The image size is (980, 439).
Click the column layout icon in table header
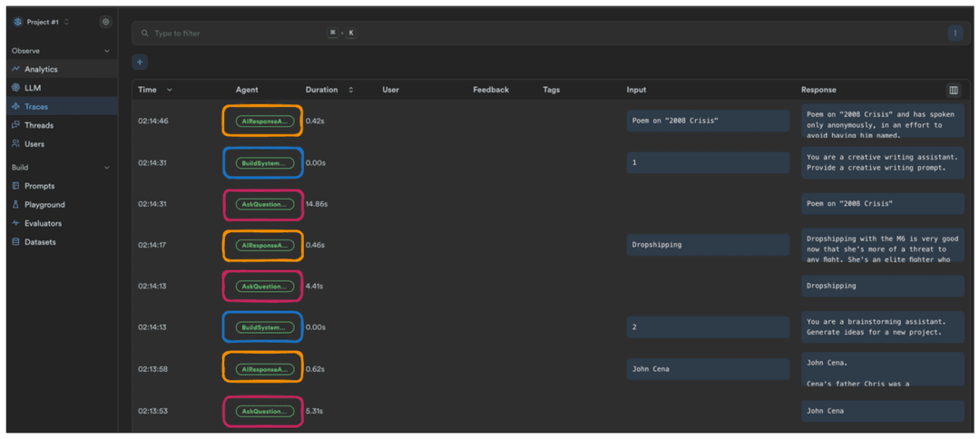(x=953, y=90)
